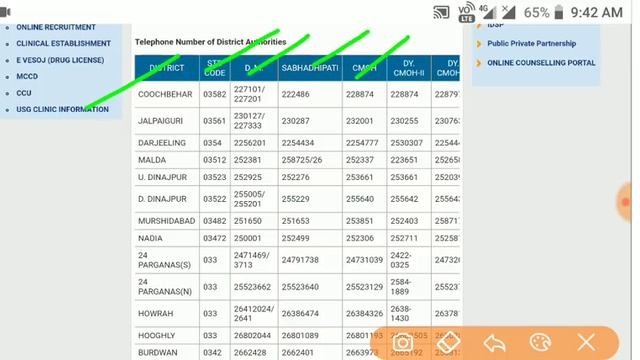Open the color palette in orange toolbar
This screenshot has width=640, height=360.
pyautogui.click(x=540, y=342)
